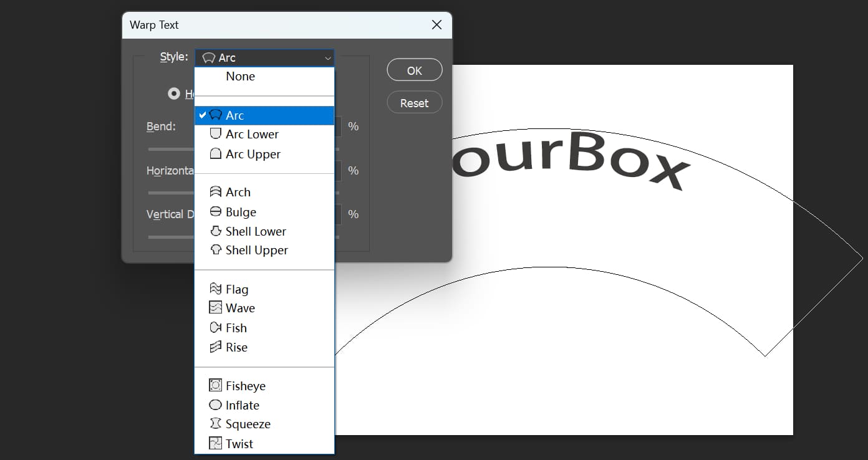
Task: Choose the Fish warp option
Action: click(236, 327)
